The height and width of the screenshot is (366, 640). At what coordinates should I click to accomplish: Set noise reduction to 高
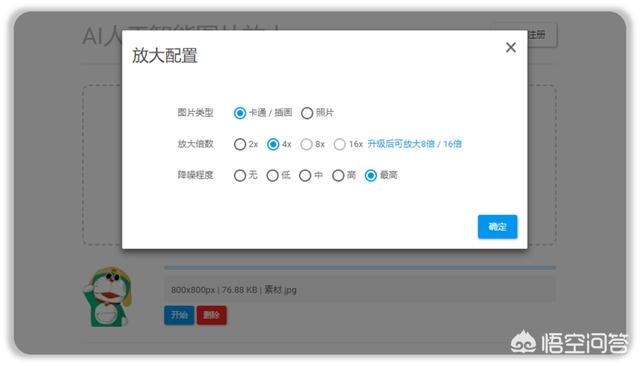338,175
